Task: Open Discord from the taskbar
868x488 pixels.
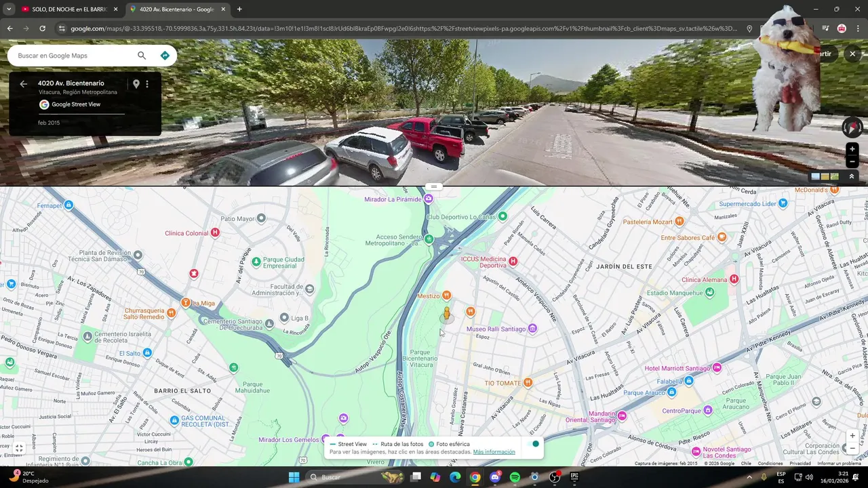Action: click(495, 477)
